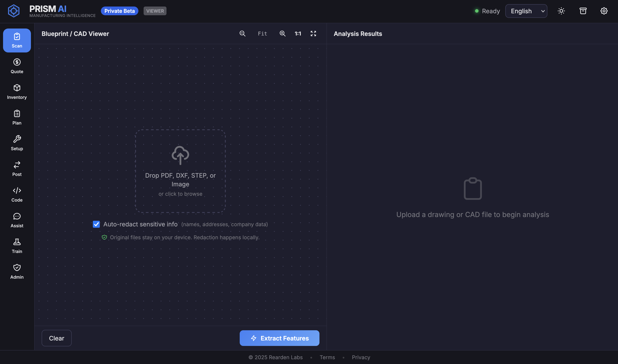Click the Clear button

tap(56, 338)
